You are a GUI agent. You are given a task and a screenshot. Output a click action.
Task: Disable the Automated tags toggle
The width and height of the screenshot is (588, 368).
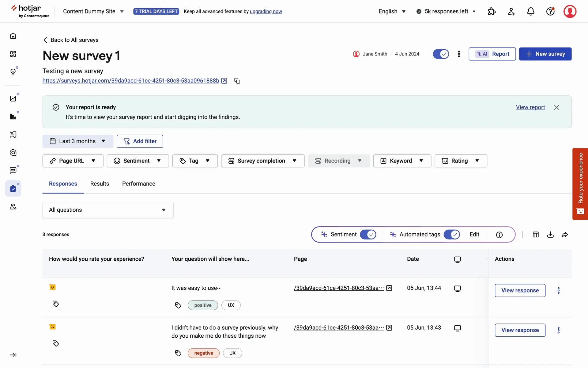[451, 235]
